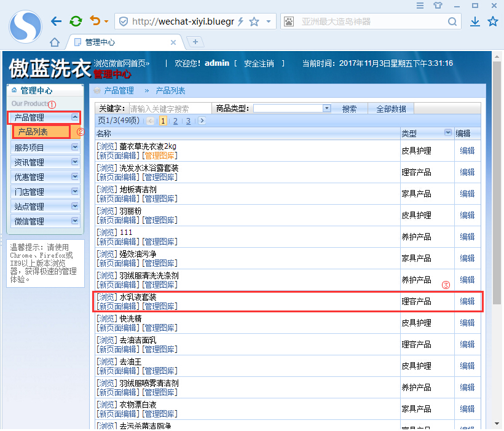Open the 商品类型 dropdown
Image resolution: width=504 pixels, height=431 pixels.
coord(327,108)
